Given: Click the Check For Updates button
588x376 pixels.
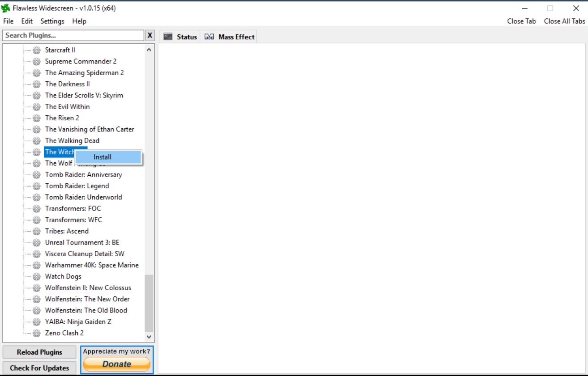Looking at the screenshot, I should [x=39, y=368].
